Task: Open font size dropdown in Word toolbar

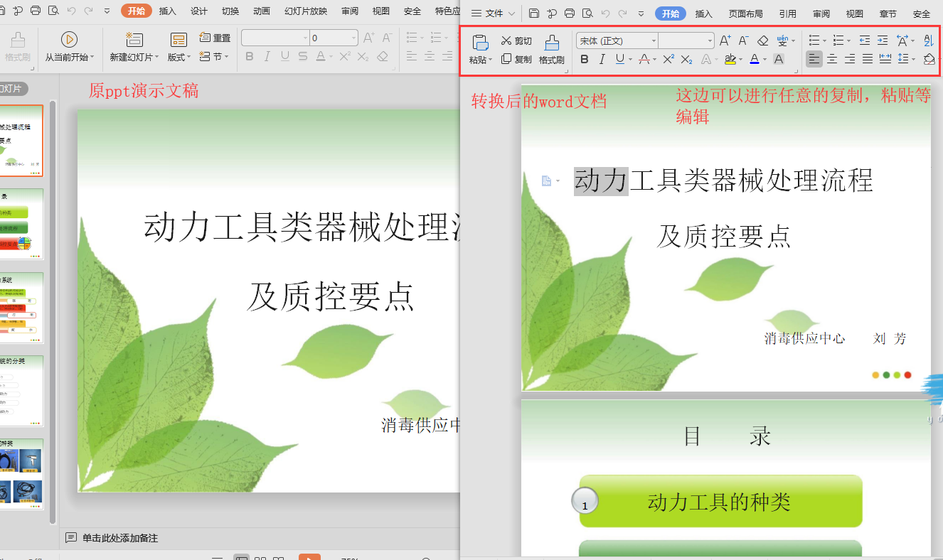Action: (710, 41)
